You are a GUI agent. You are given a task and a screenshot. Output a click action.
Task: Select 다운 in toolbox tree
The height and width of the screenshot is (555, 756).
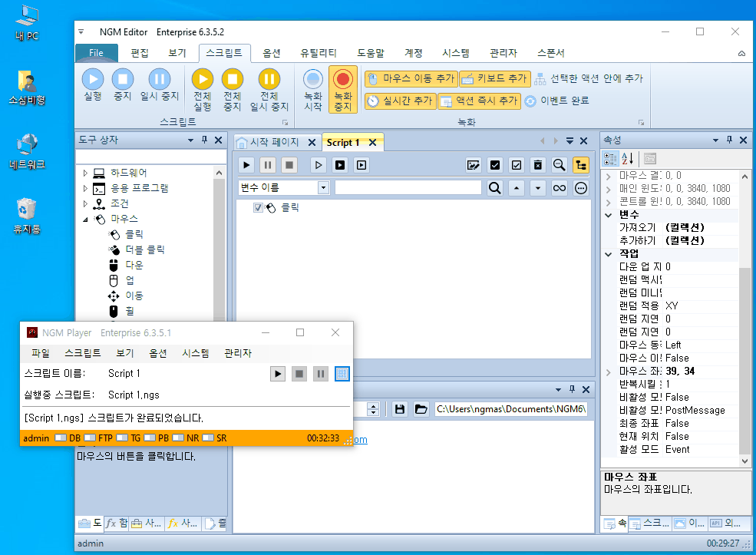click(x=134, y=265)
